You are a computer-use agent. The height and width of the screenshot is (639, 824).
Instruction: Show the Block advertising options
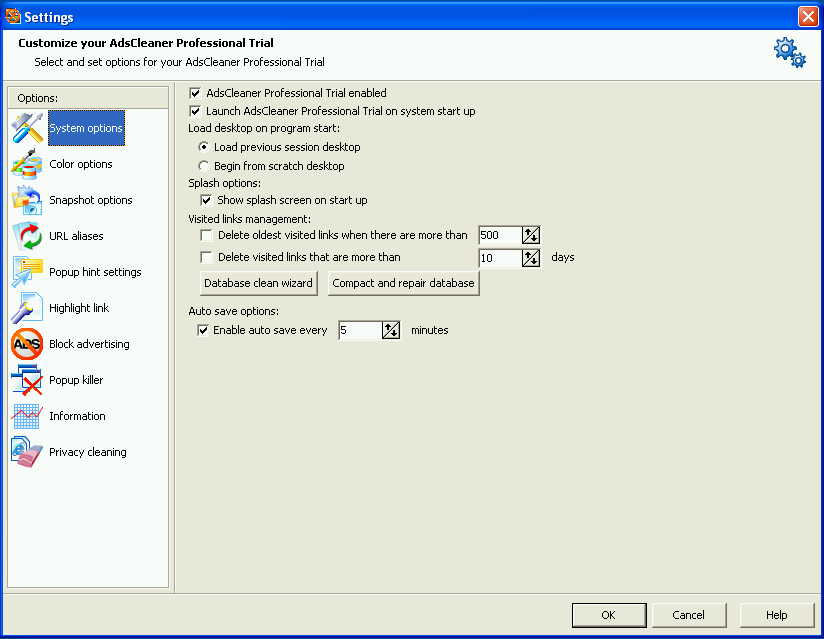click(89, 344)
